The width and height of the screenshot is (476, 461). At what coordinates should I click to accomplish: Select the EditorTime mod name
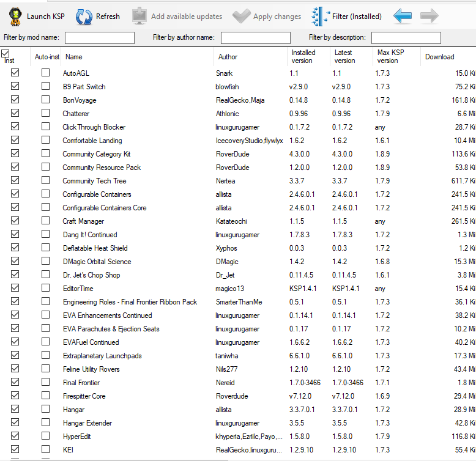78,289
